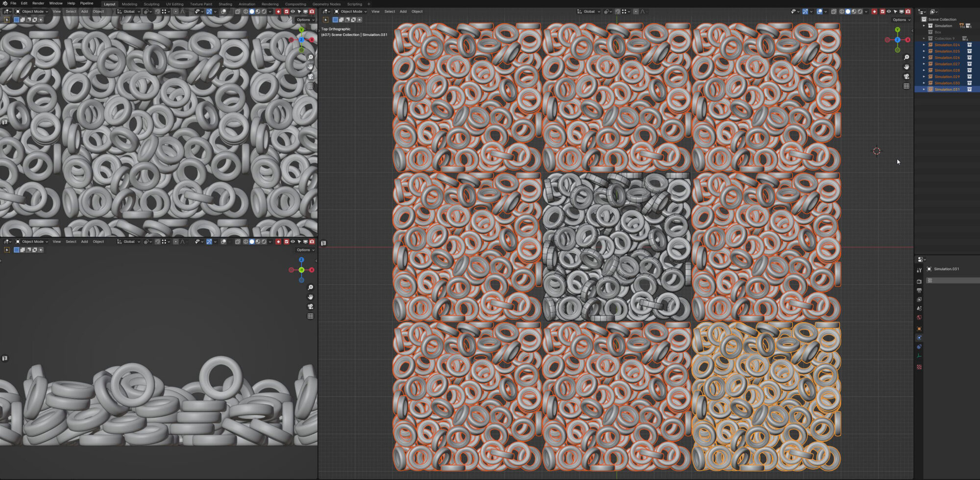Switch main viewport perspective/orthographic grid icon

pos(906,86)
